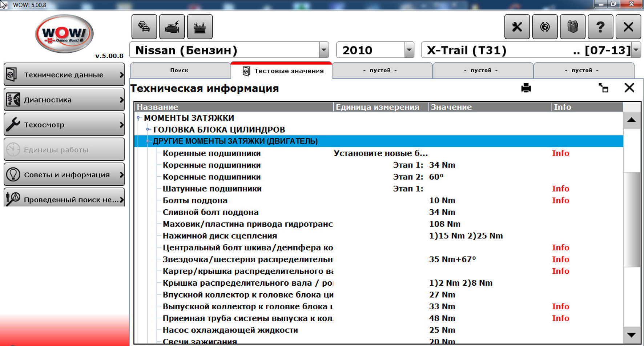Collapse the МОМЕНТЫ ЗАТЯЖКИ tree node
Viewport: 644px width, 346px height.
(138, 118)
